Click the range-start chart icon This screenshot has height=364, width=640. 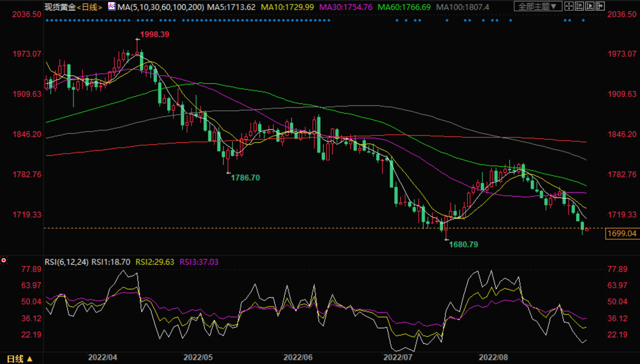point(579,6)
